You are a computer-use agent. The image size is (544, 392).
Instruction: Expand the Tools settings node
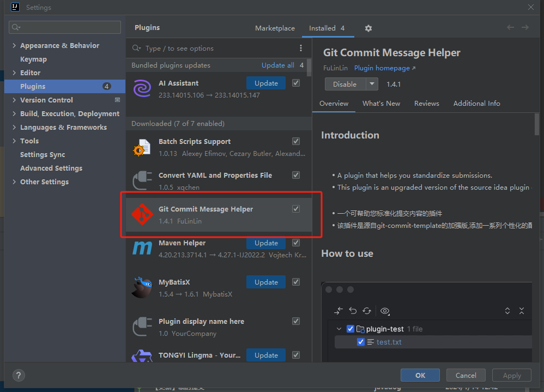[14, 141]
